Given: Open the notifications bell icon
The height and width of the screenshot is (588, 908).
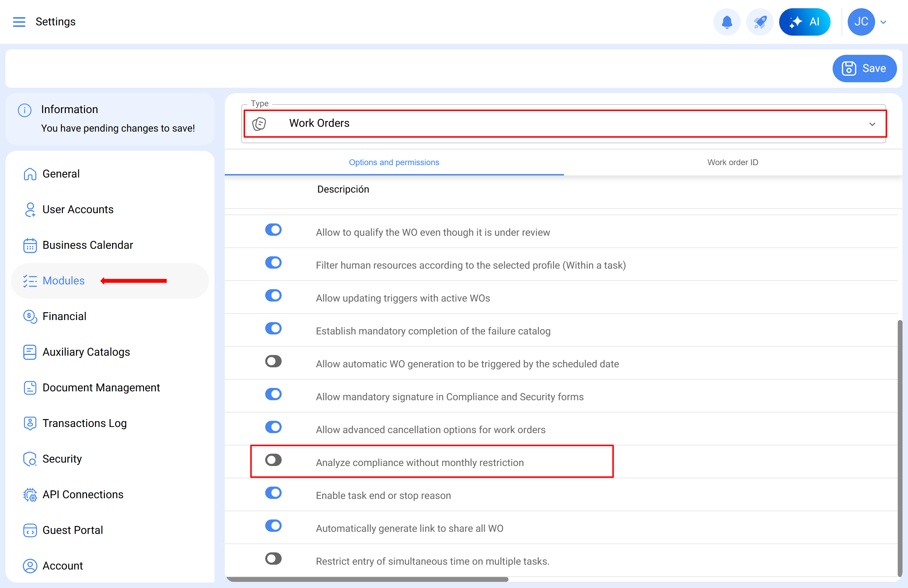Looking at the screenshot, I should [x=727, y=22].
